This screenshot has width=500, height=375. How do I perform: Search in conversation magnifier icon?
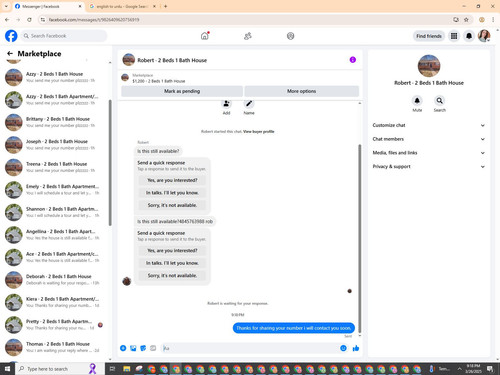440,100
